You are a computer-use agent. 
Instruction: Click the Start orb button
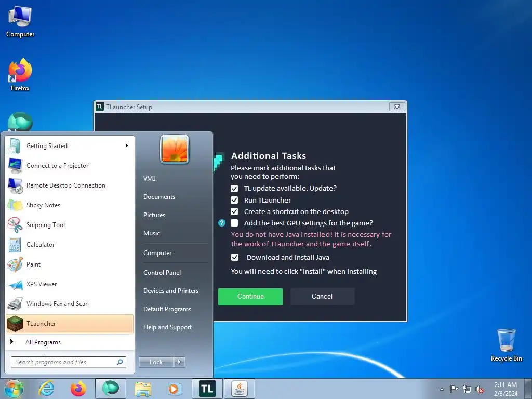14,389
